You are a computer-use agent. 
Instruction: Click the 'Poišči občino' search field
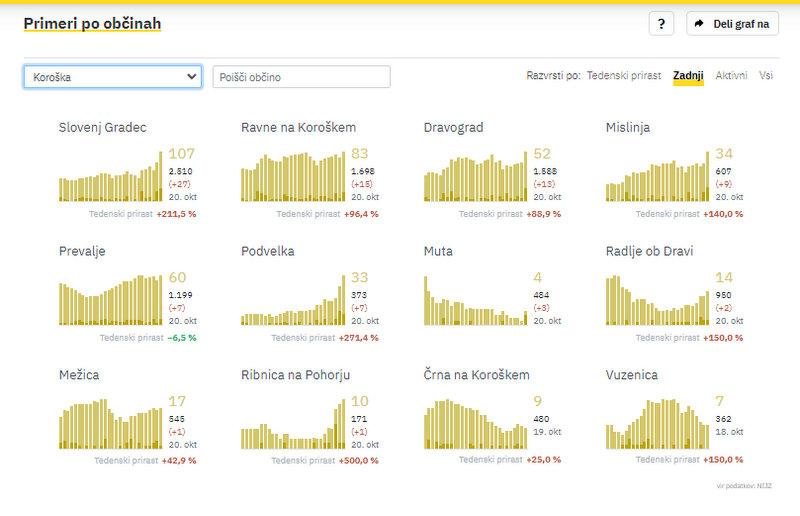coord(301,77)
